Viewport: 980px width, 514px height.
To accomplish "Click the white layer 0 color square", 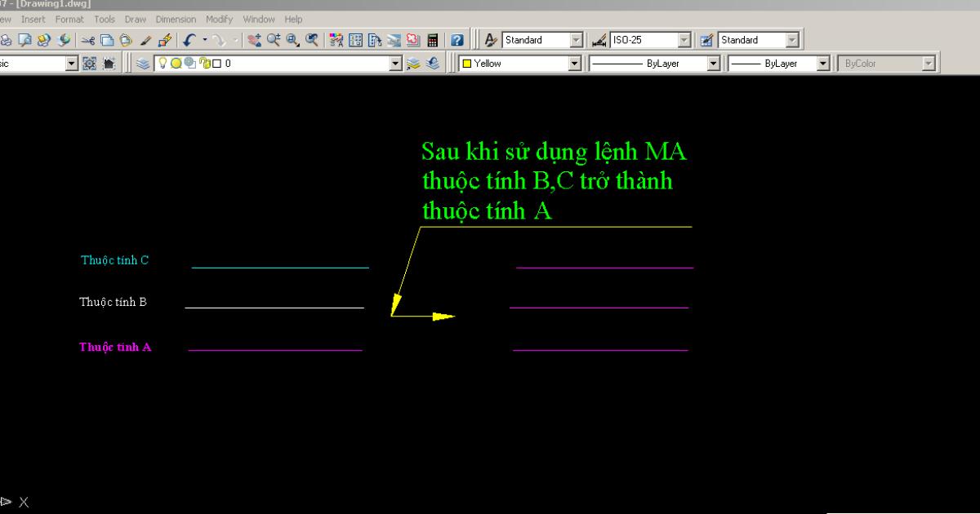I will coord(216,63).
